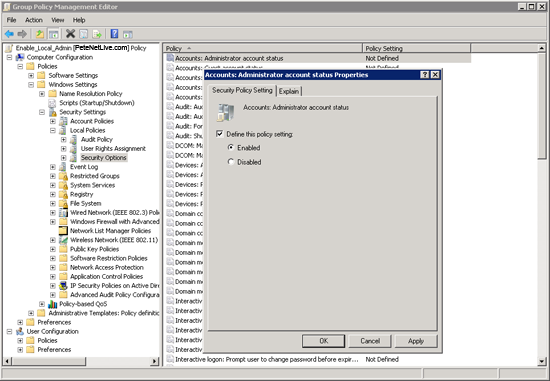Screen dimensions: 550x381
Task: Open the Action menu
Action: 34,20
